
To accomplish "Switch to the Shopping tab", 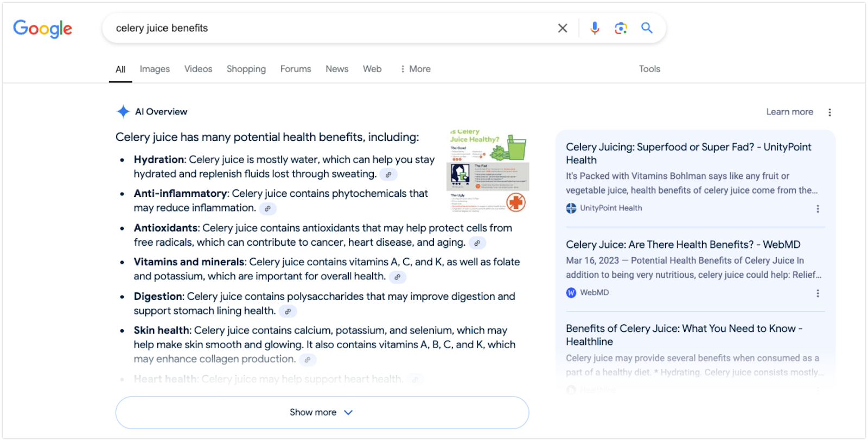I will [246, 69].
